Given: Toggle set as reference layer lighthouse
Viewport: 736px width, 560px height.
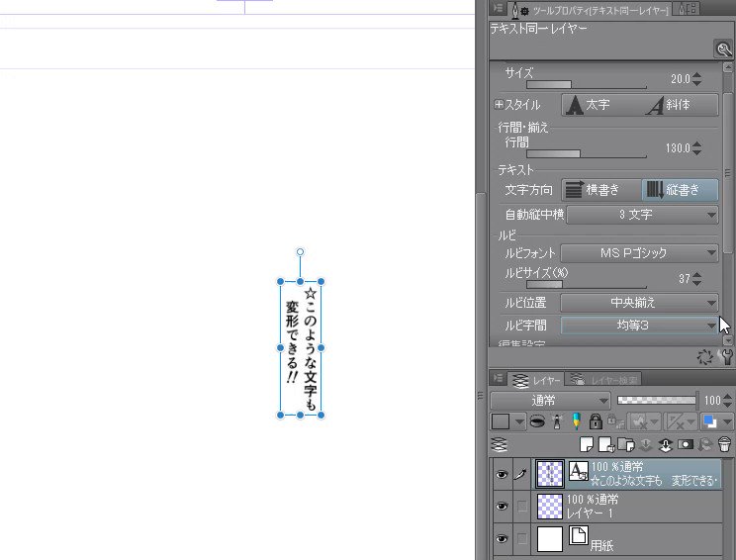Looking at the screenshot, I should click(557, 421).
